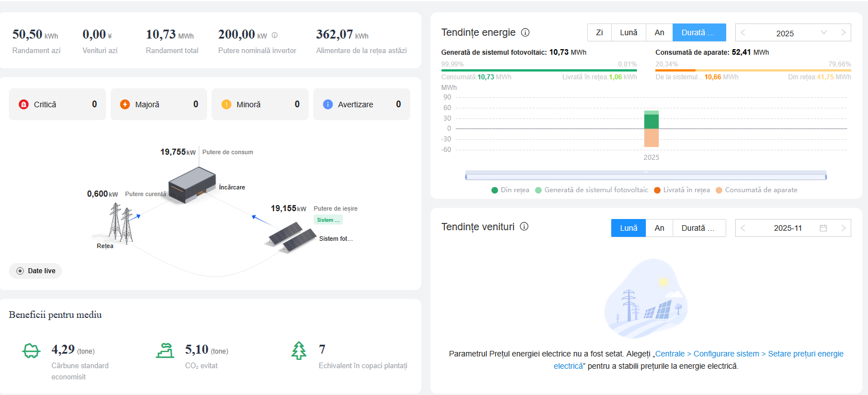Toggle the Date live button

tap(36, 271)
